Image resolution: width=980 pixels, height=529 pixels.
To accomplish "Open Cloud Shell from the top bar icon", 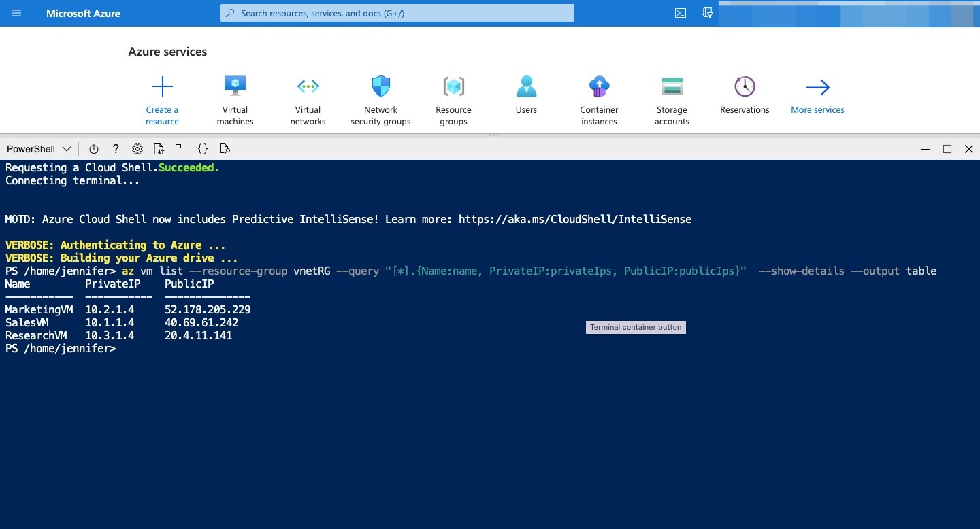I will coord(681,13).
